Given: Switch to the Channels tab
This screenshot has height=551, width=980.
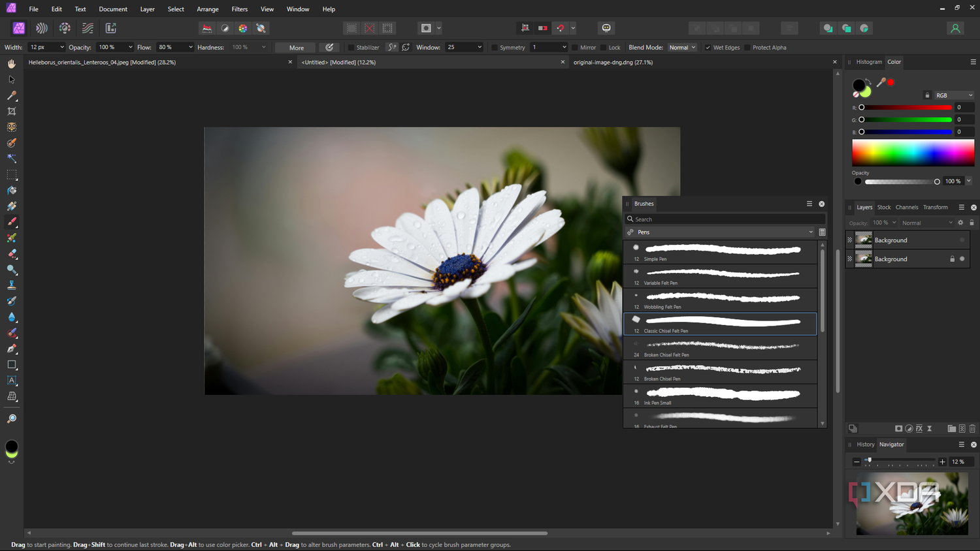Looking at the screenshot, I should tap(907, 208).
